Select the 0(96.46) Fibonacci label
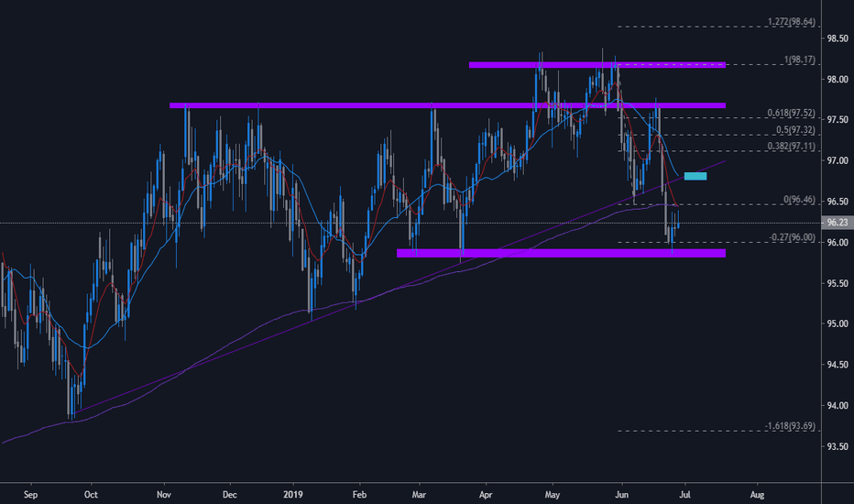 pyautogui.click(x=800, y=200)
